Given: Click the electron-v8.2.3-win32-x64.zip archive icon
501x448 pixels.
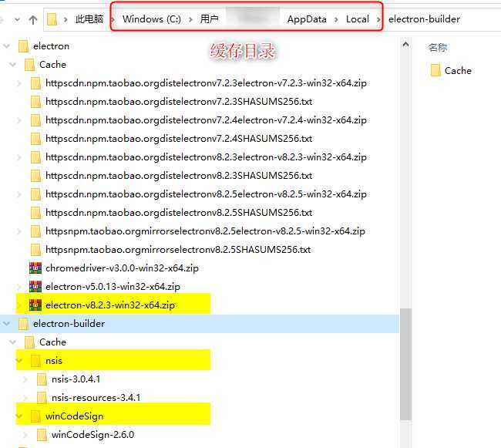Looking at the screenshot, I should tap(35, 305).
